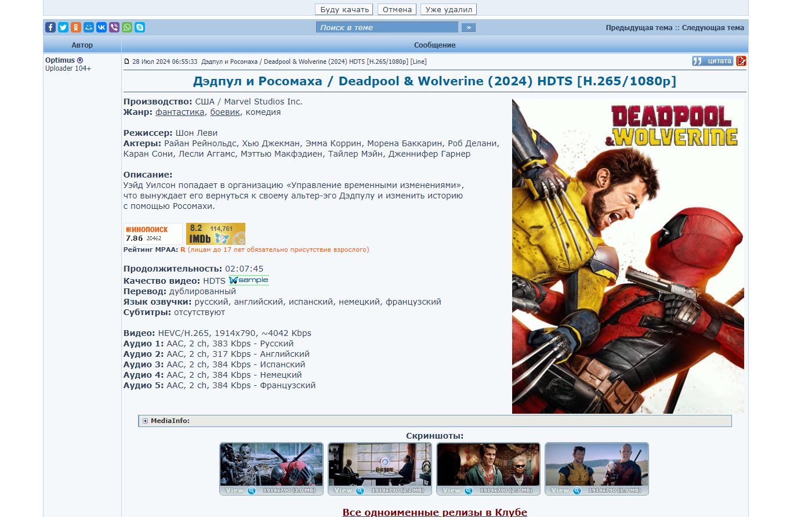
Task: Open the боевик genre link
Action: [225, 112]
